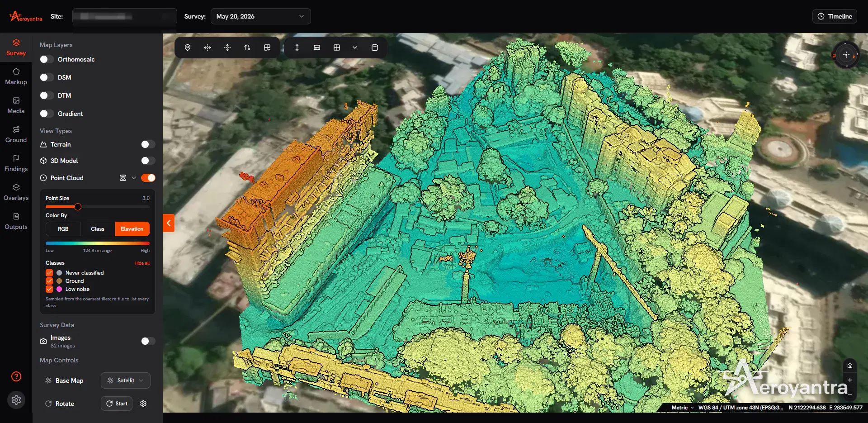
Task: Disable the Point Cloud toggle
Action: pyautogui.click(x=148, y=178)
